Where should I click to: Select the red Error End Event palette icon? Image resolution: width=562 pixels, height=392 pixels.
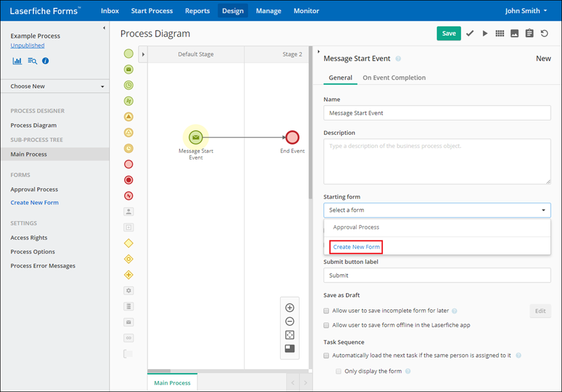coord(129,195)
